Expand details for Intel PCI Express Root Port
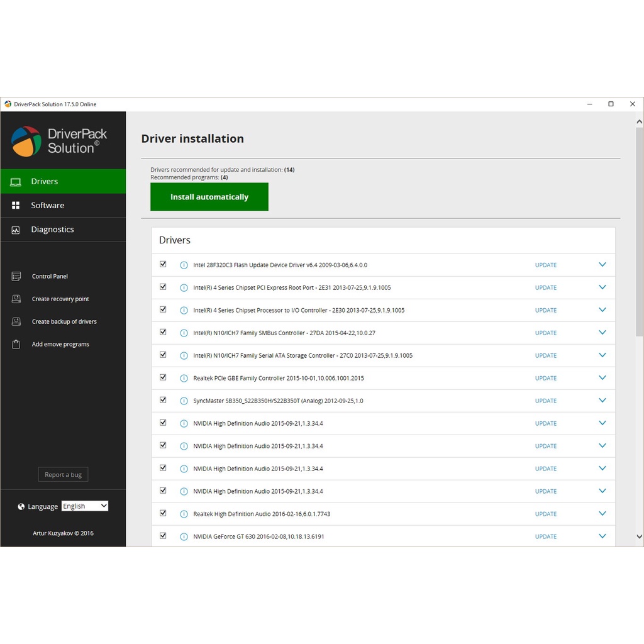 [x=602, y=287]
